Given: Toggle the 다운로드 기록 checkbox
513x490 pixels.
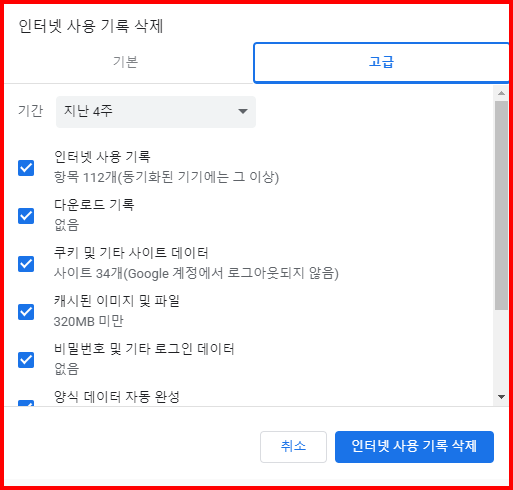Looking at the screenshot, I should point(26,216).
